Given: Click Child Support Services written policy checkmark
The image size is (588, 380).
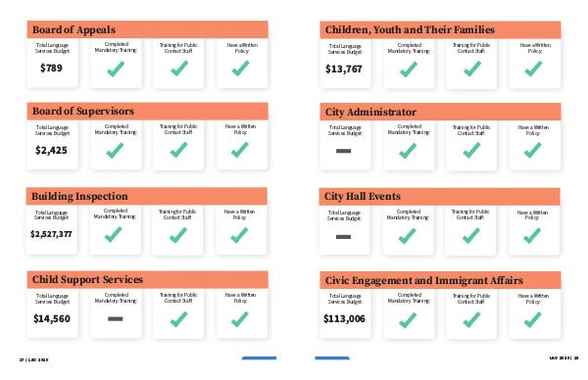Looking at the screenshot, I should [x=240, y=319].
